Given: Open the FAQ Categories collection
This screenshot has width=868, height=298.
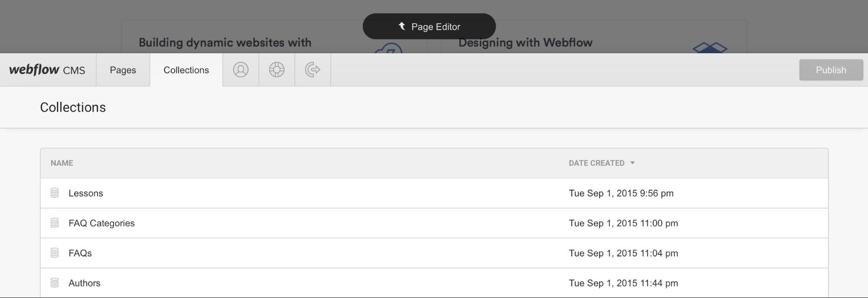Looking at the screenshot, I should tap(434, 223).
